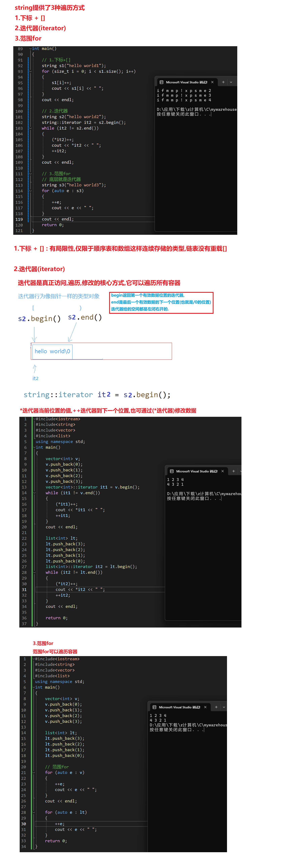Click lt.push_back(3); in second code block
This screenshot has width=284, height=868.
(65, 544)
